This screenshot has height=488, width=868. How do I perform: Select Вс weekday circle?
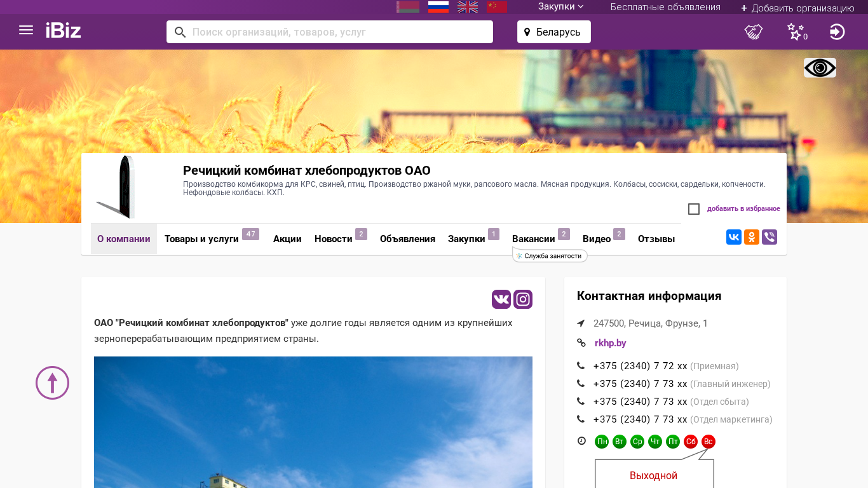pos(709,442)
